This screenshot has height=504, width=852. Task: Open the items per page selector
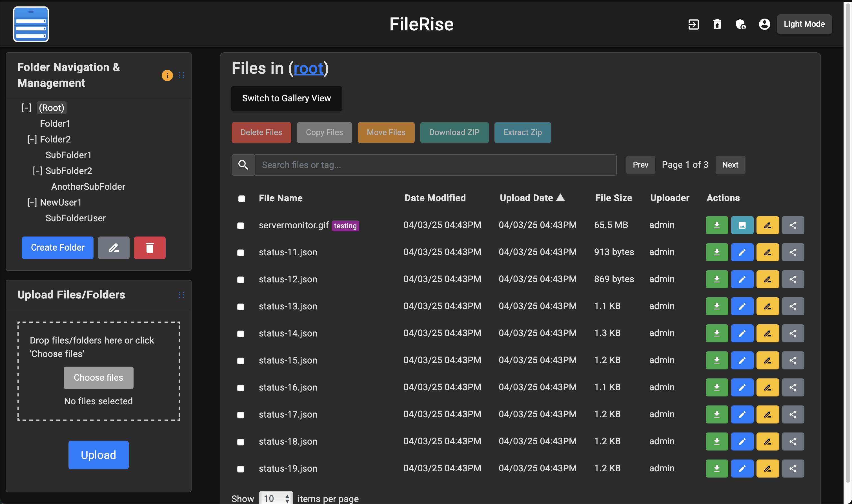coord(276,498)
